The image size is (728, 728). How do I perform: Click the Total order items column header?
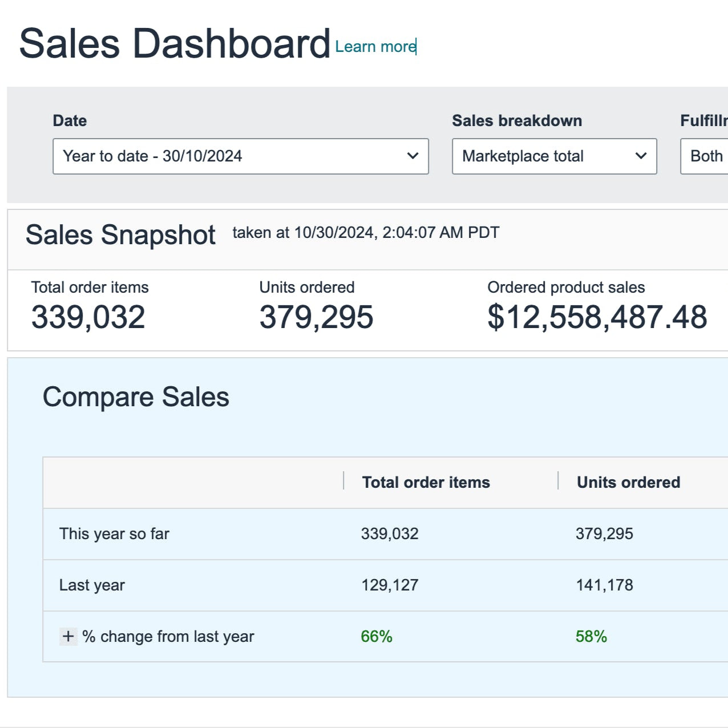[426, 482]
